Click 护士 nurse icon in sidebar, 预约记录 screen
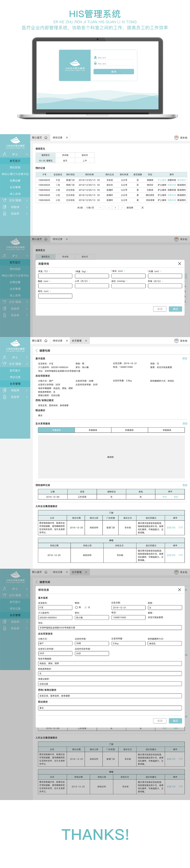This screenshot has width=190, height=868. pos(4,154)
